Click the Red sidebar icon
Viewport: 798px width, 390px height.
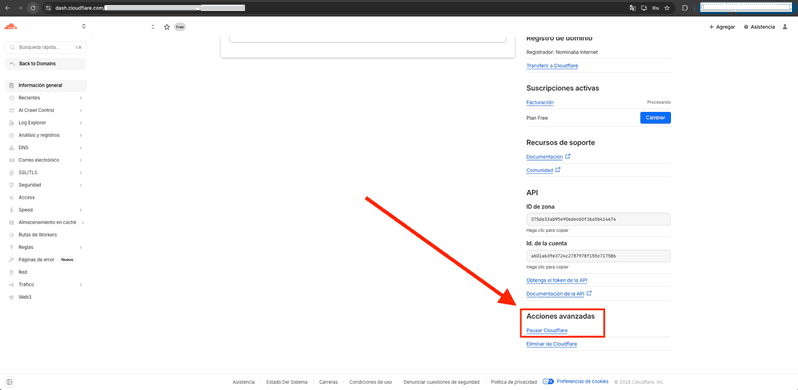tap(12, 272)
